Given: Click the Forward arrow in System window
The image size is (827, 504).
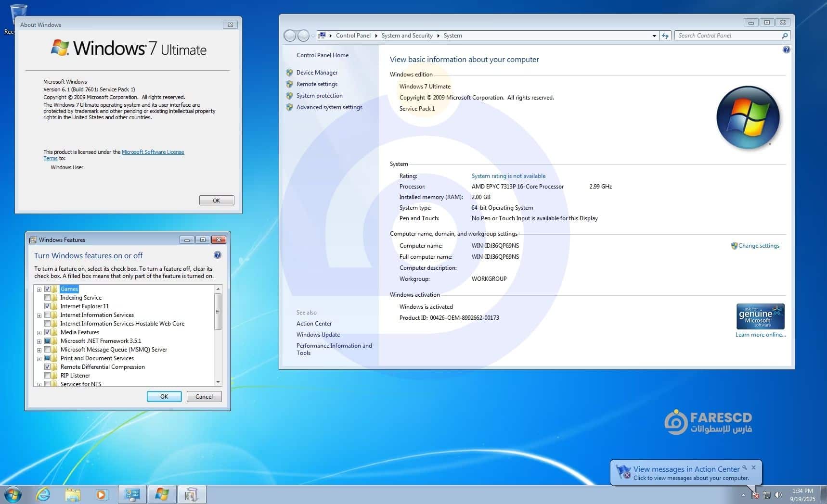Looking at the screenshot, I should click(303, 36).
